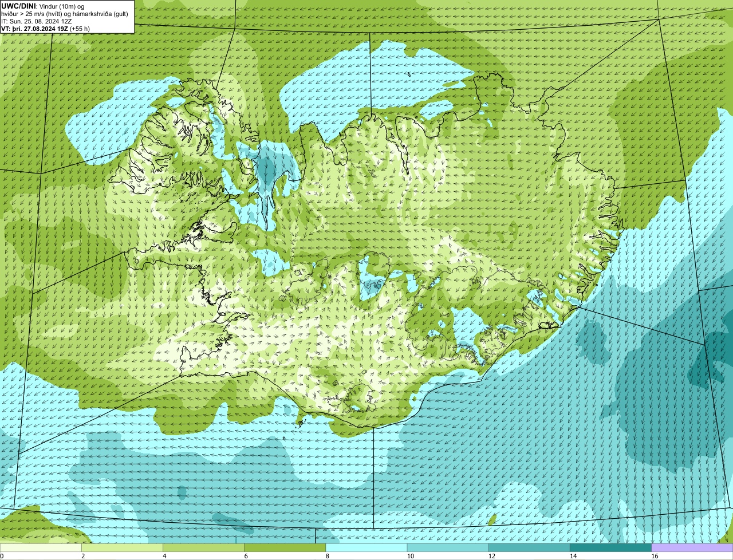
Task: Click the teal 12–14 m/s legend swatch
Action: tap(529, 548)
